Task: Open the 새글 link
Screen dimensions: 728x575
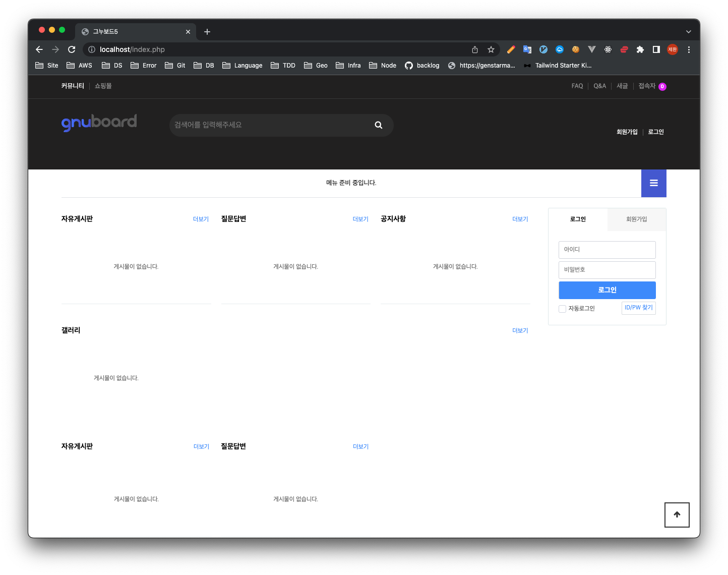Action: [622, 86]
